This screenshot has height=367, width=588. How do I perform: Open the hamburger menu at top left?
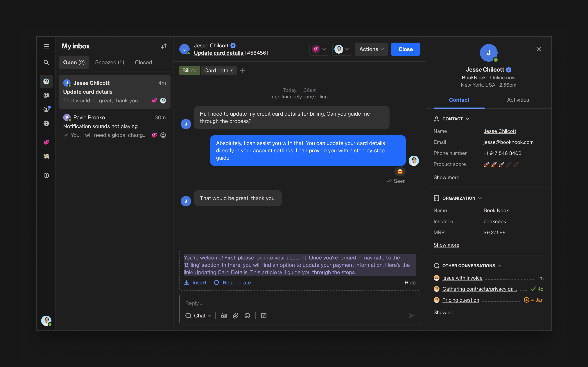46,46
